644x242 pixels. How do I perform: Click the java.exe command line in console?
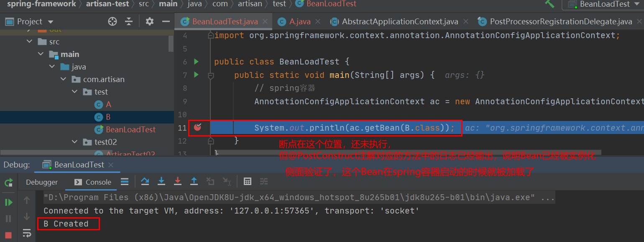pos(299,197)
